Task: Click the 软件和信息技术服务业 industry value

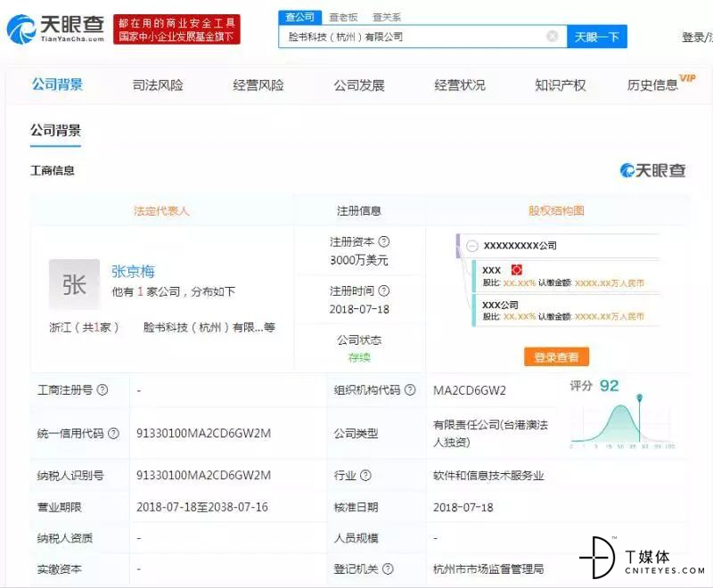Action: (488, 476)
